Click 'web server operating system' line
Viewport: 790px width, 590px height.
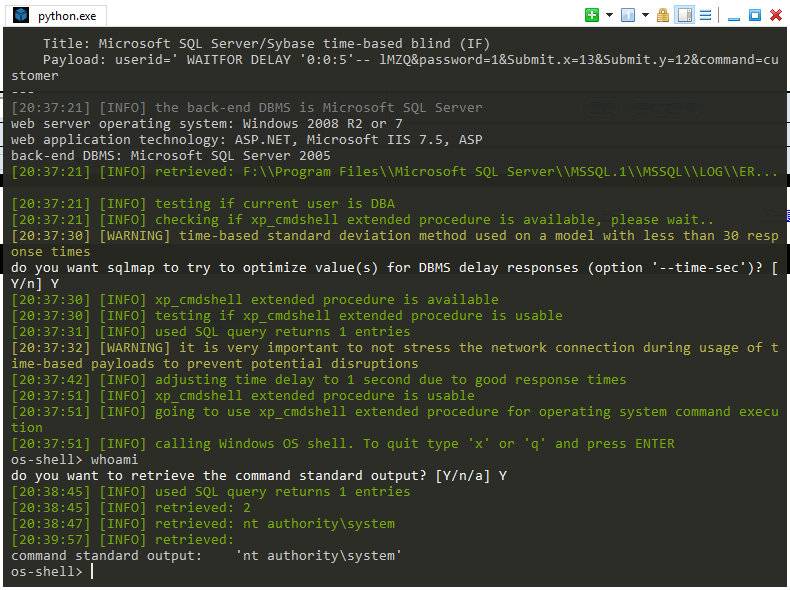207,124
